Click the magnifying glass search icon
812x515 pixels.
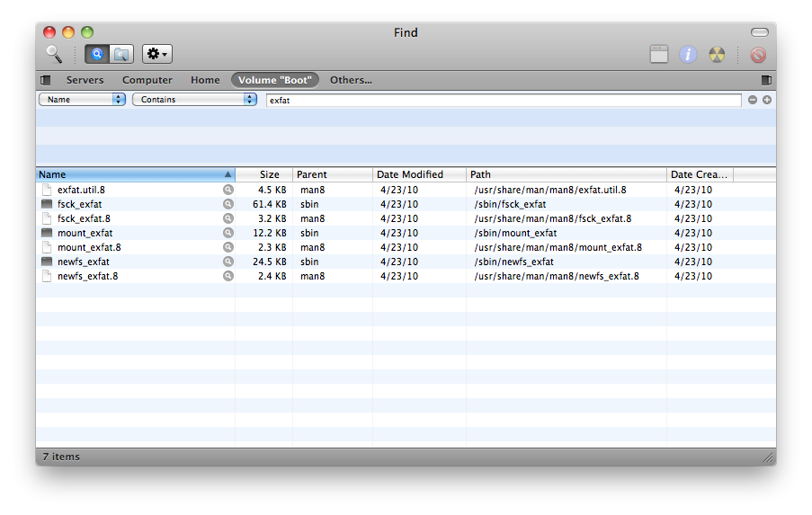54,54
